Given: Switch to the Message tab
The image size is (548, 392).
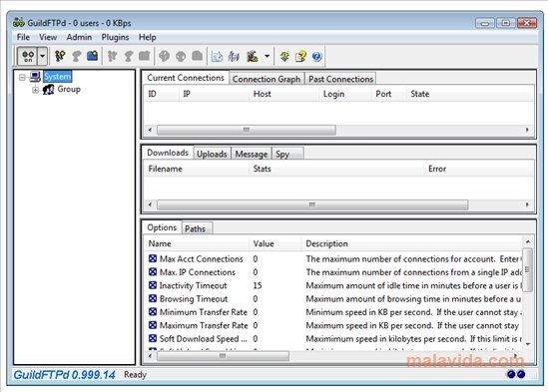Looking at the screenshot, I should [x=252, y=154].
